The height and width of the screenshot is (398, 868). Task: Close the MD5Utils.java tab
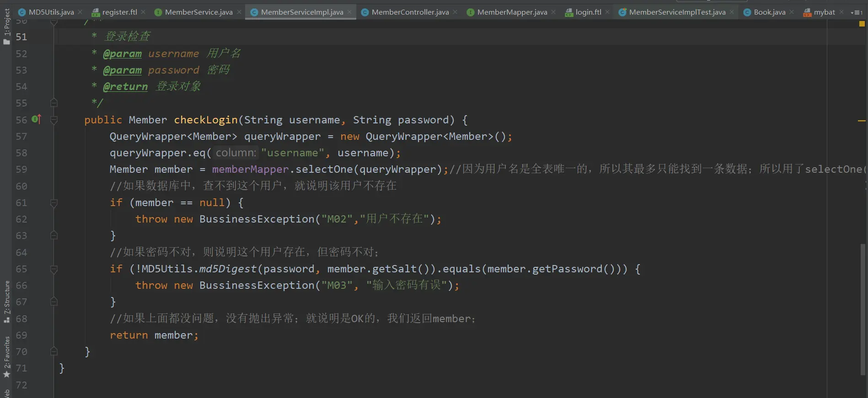pos(80,12)
